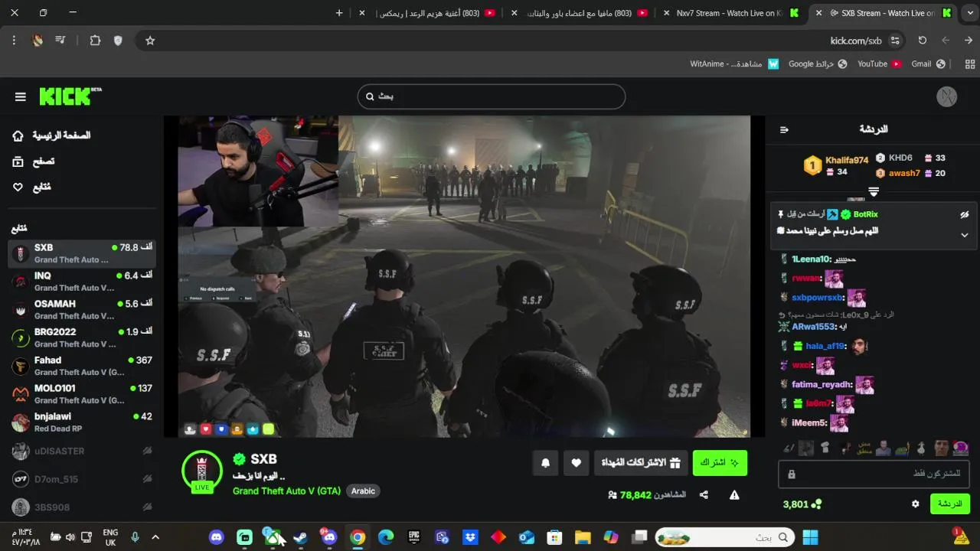The image size is (980, 551).
Task: Open the Kick hamburger menu
Action: tap(21, 96)
